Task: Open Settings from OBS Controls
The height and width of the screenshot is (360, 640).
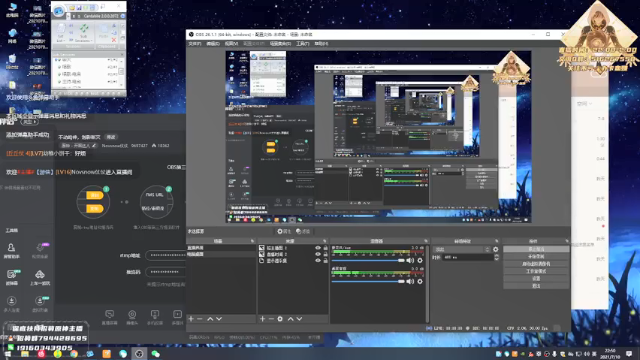Action: click(536, 278)
